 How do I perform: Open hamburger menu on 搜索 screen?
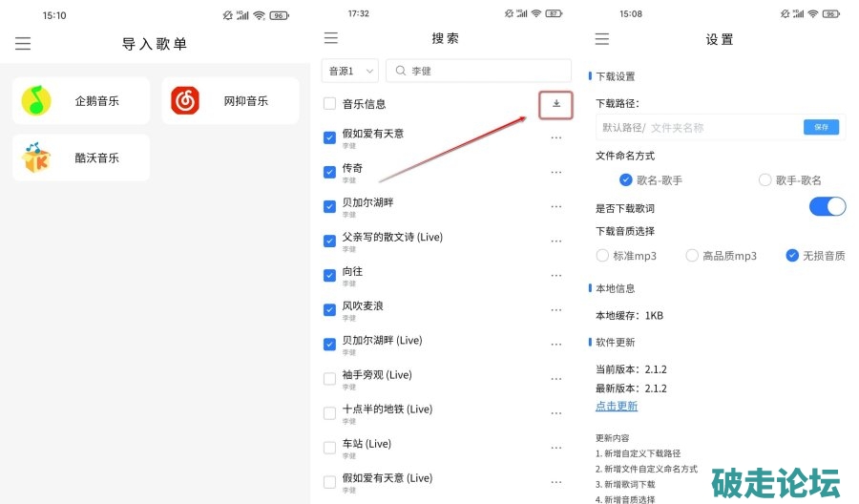pos(331,38)
